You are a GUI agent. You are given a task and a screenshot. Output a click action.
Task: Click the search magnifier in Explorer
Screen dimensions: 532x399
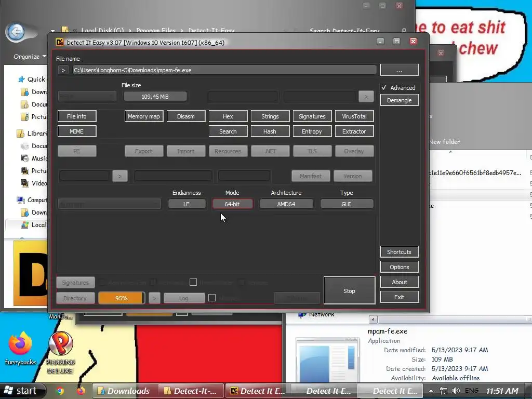[404, 31]
